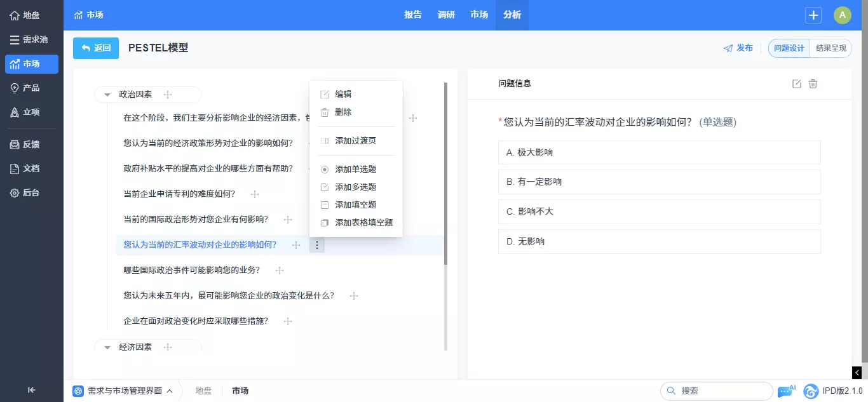Click the plus button in top bar
The height and width of the screenshot is (402, 868).
[x=813, y=15]
